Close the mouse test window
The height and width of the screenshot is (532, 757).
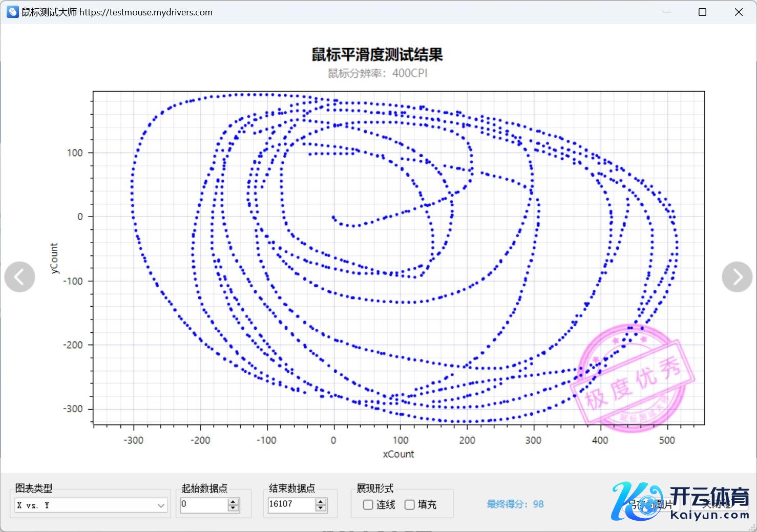pyautogui.click(x=738, y=12)
